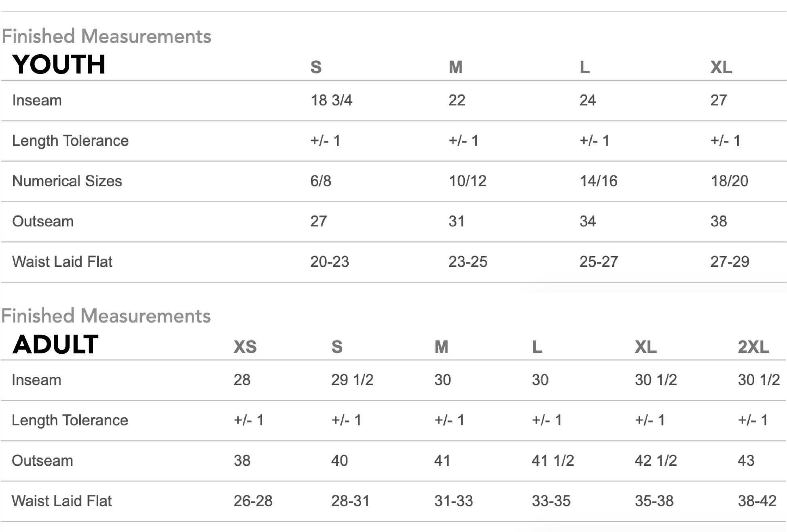Click the ADULT table heading
The height and width of the screenshot is (532, 787).
click(55, 345)
